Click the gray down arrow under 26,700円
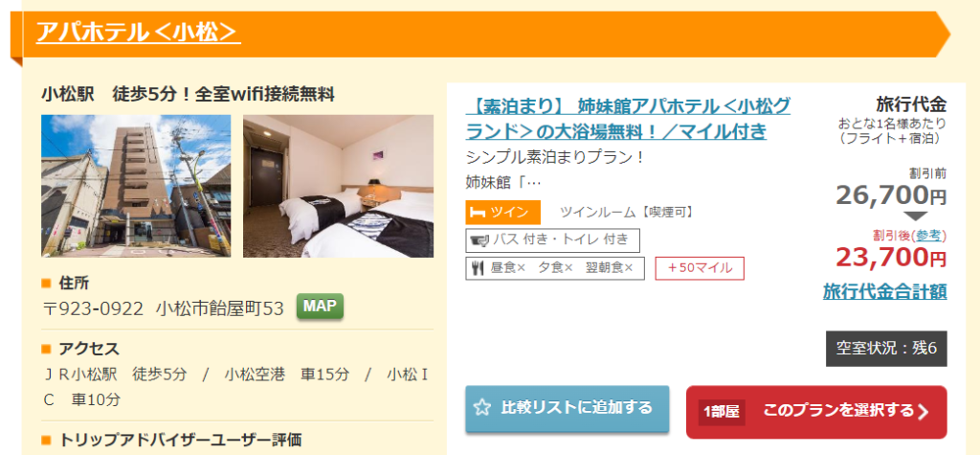Viewport: 980px width, 455px height. [x=916, y=216]
